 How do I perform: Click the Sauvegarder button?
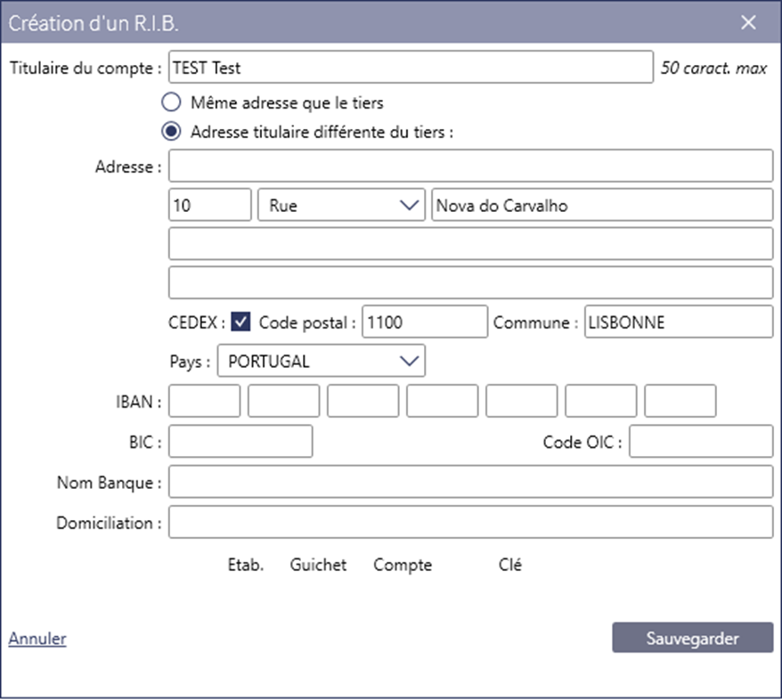pyautogui.click(x=692, y=637)
